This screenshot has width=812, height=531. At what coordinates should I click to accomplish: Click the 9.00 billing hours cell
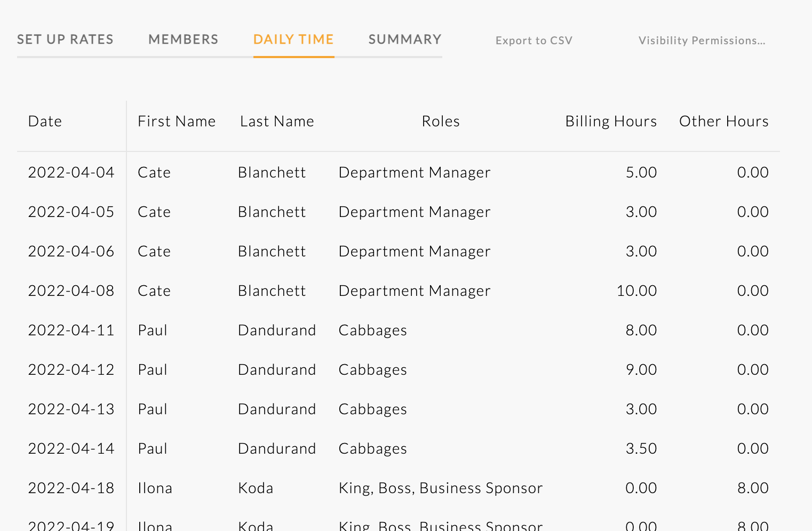(x=641, y=370)
